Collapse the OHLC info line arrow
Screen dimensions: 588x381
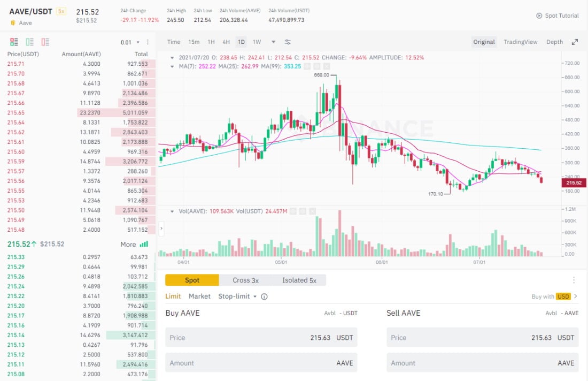tap(172, 58)
